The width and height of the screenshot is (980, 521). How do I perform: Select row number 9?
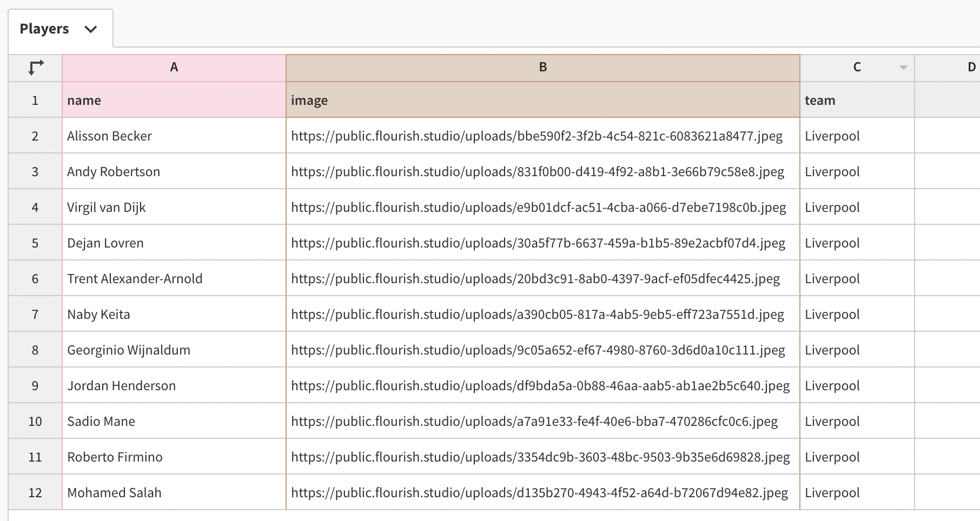coord(35,385)
